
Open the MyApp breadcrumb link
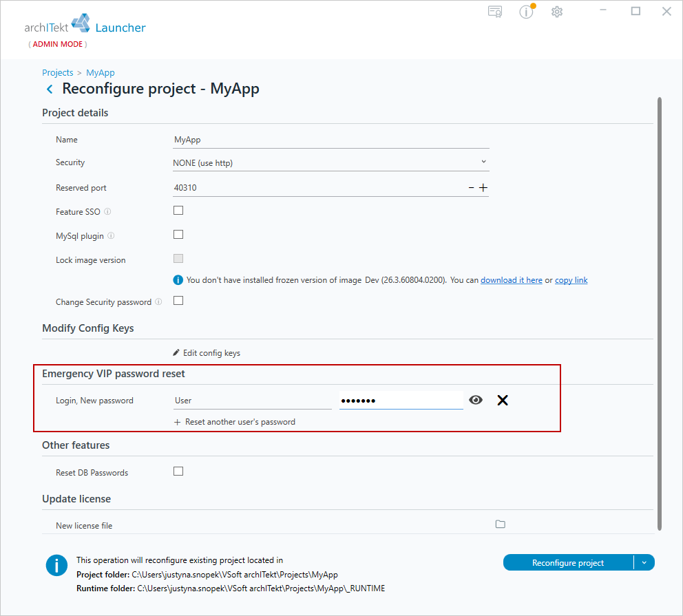pyautogui.click(x=101, y=73)
